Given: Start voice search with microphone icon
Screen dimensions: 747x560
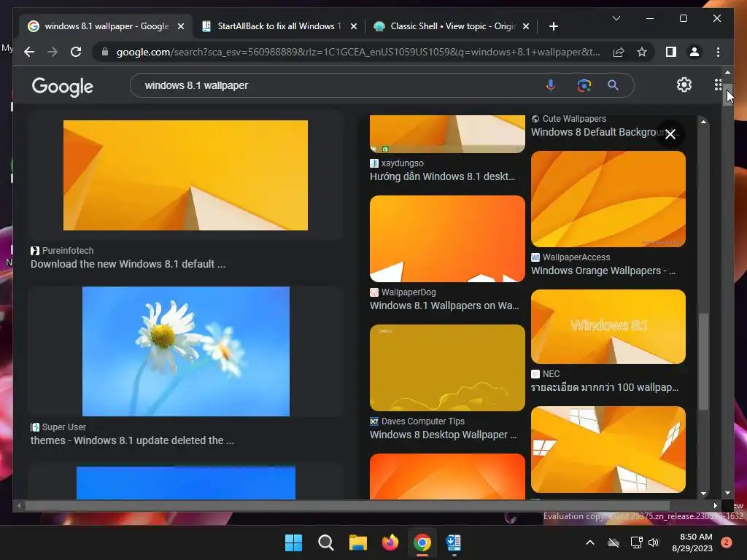Looking at the screenshot, I should 550,85.
